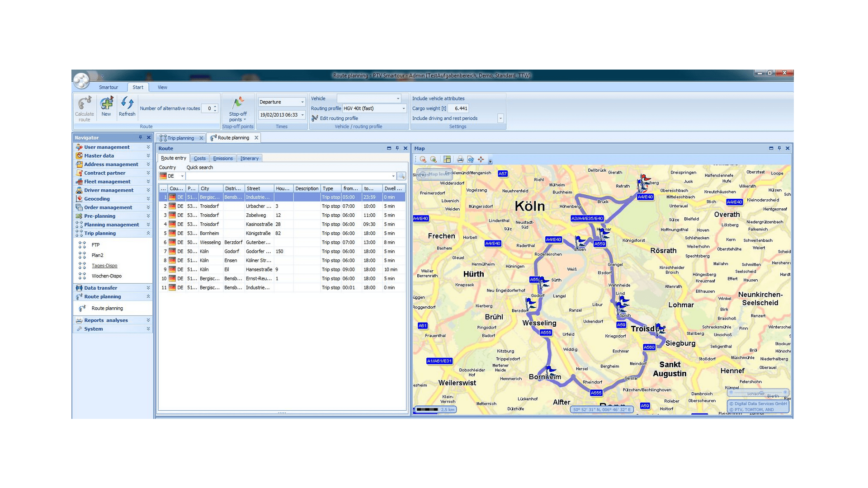The width and height of the screenshot is (868, 488).
Task: Open the View ribbon tab
Action: [162, 88]
